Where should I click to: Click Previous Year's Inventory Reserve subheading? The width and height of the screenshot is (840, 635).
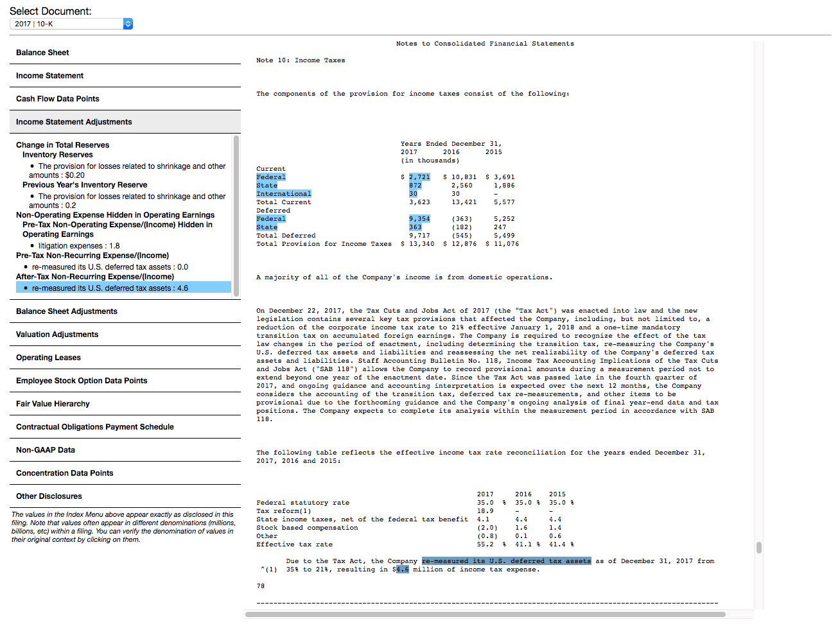(85, 185)
